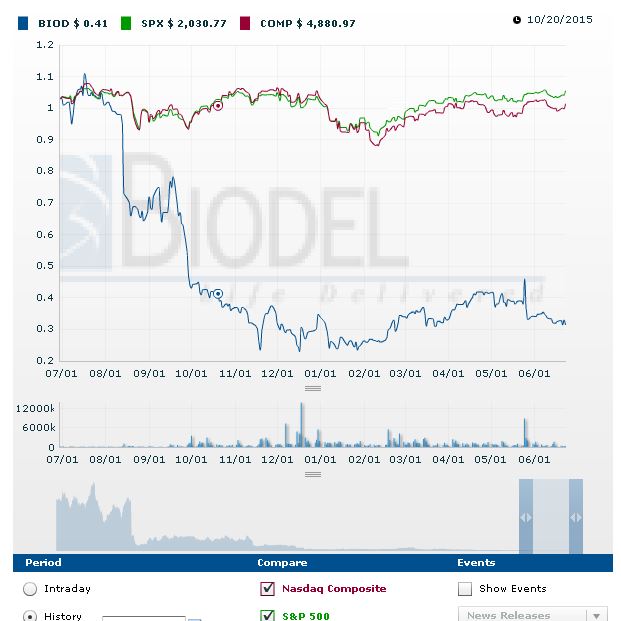Select the Intraday period option

[30, 589]
